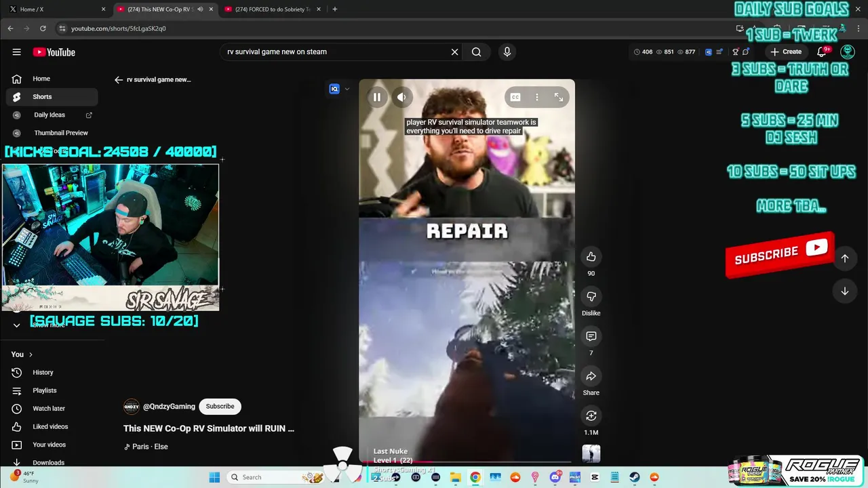
Task: Open a new browser tab
Action: [x=334, y=9]
